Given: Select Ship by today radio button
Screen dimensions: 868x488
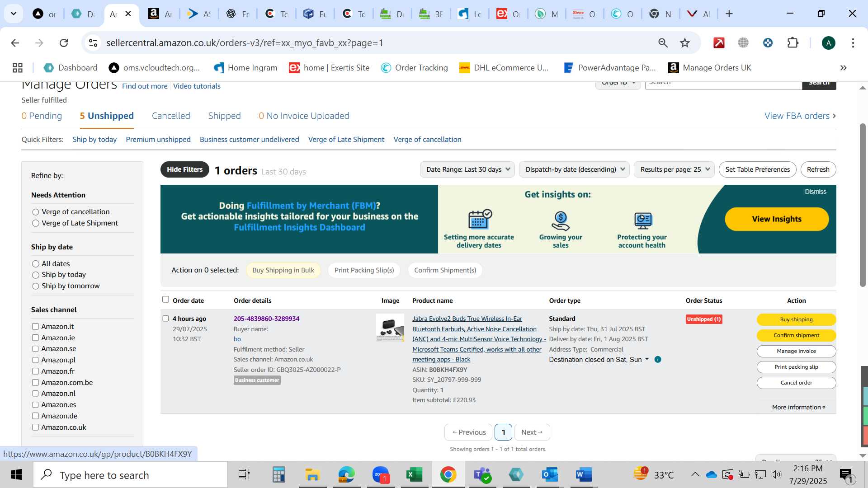Looking at the screenshot, I should (36, 275).
